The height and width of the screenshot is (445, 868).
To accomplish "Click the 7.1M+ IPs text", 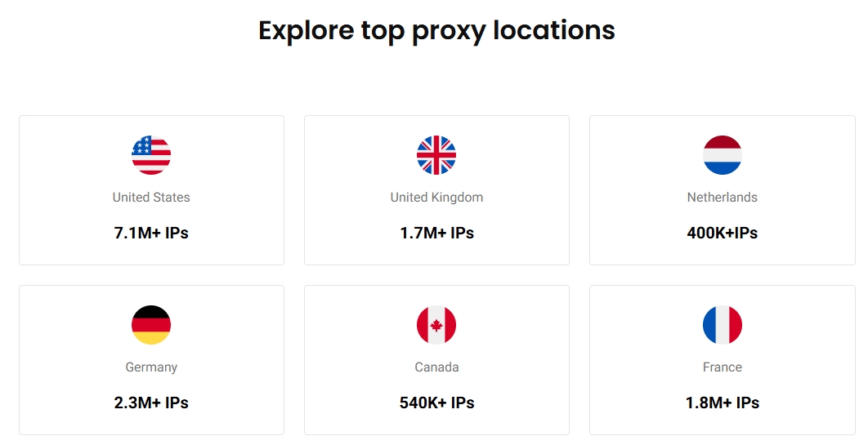I will click(151, 233).
